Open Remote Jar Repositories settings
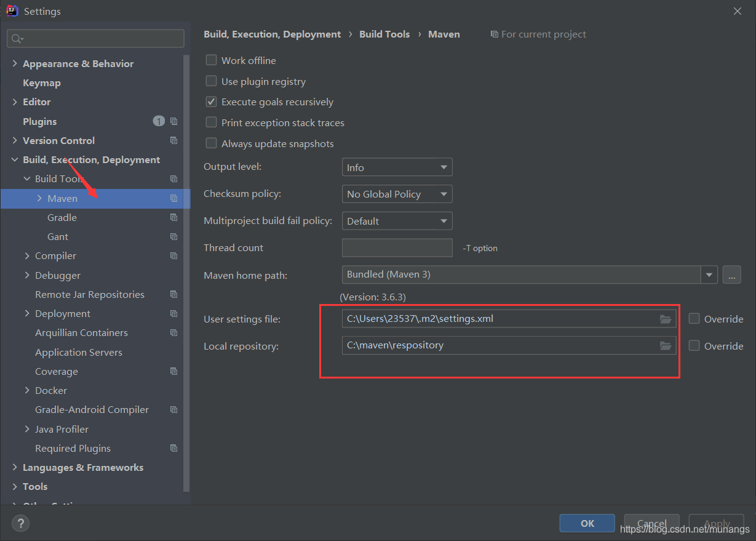 pos(90,294)
